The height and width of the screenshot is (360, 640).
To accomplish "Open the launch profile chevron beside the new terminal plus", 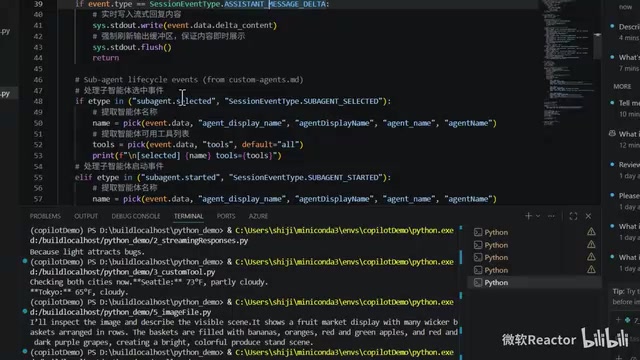I will pos(538,216).
